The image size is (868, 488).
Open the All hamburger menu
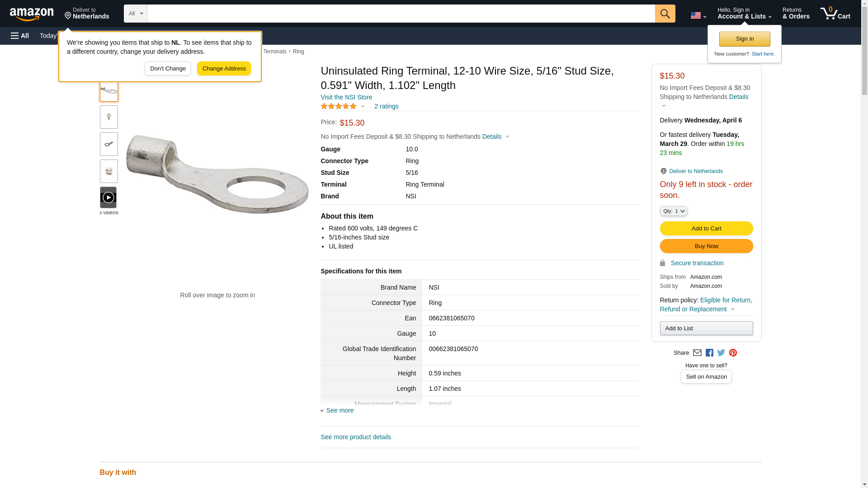(20, 36)
